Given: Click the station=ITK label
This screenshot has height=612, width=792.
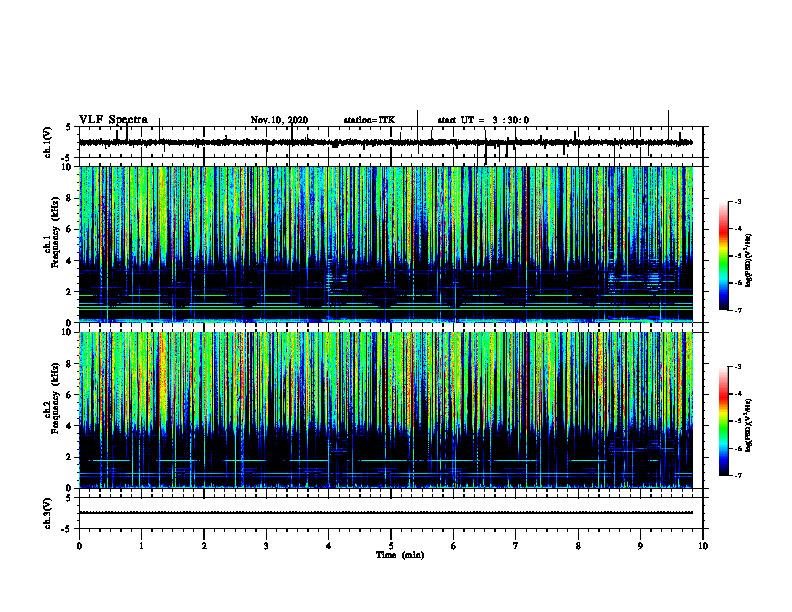Looking at the screenshot, I should tap(369, 120).
